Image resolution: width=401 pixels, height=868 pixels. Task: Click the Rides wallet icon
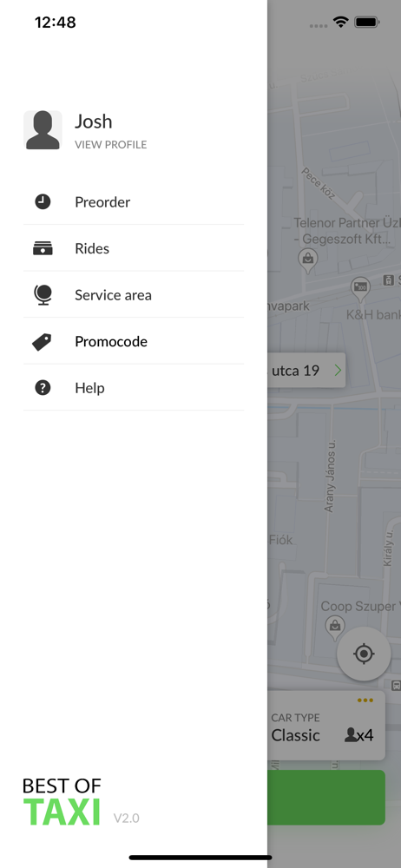tap(43, 248)
